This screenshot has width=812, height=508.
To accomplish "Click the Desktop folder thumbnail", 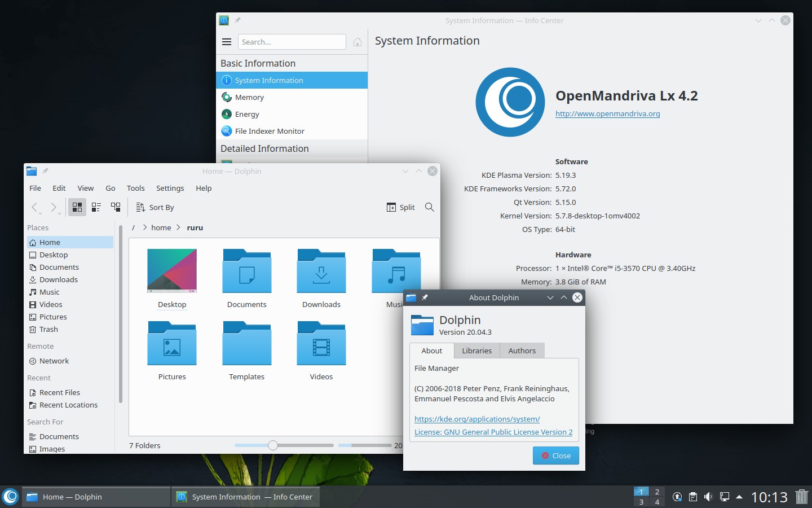I will tap(172, 271).
